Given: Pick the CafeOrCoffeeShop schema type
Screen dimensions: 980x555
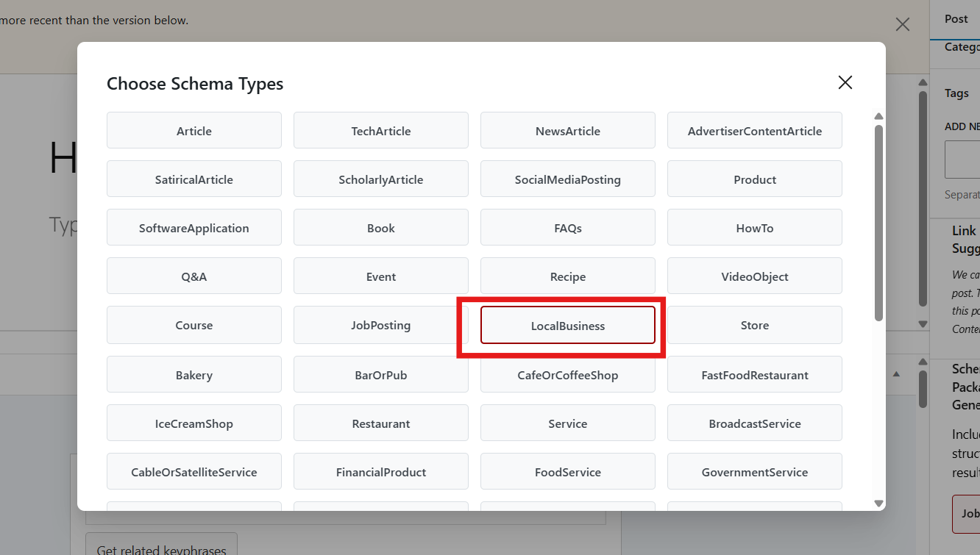Looking at the screenshot, I should pos(568,375).
